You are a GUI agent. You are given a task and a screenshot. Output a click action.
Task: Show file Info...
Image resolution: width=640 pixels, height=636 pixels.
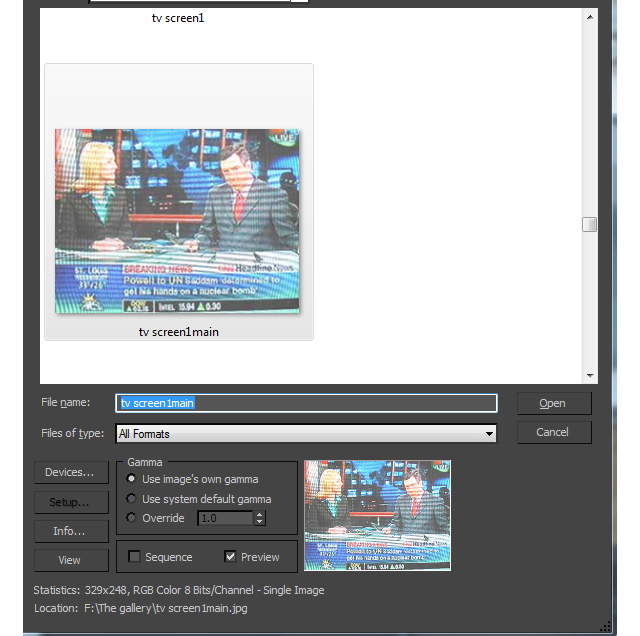[71, 531]
